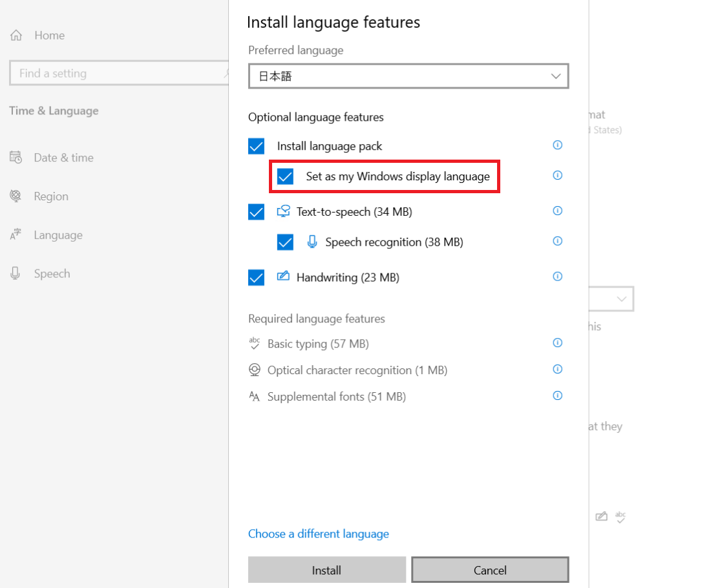Uncheck Speech recognition checkbox
This screenshot has width=711, height=588.
(285, 242)
